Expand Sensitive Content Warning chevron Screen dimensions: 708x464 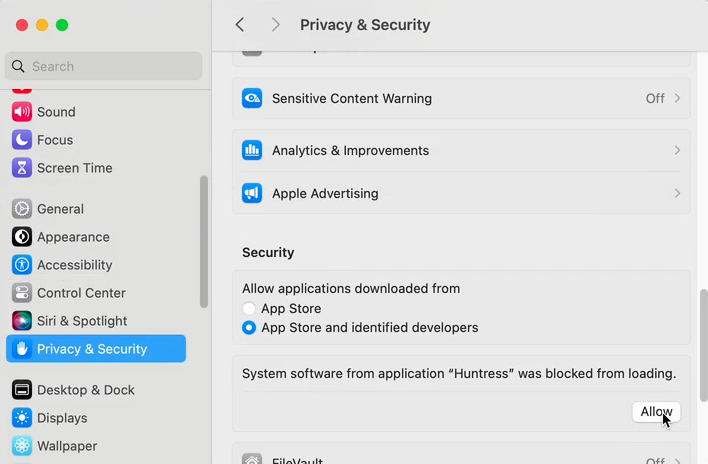click(677, 99)
